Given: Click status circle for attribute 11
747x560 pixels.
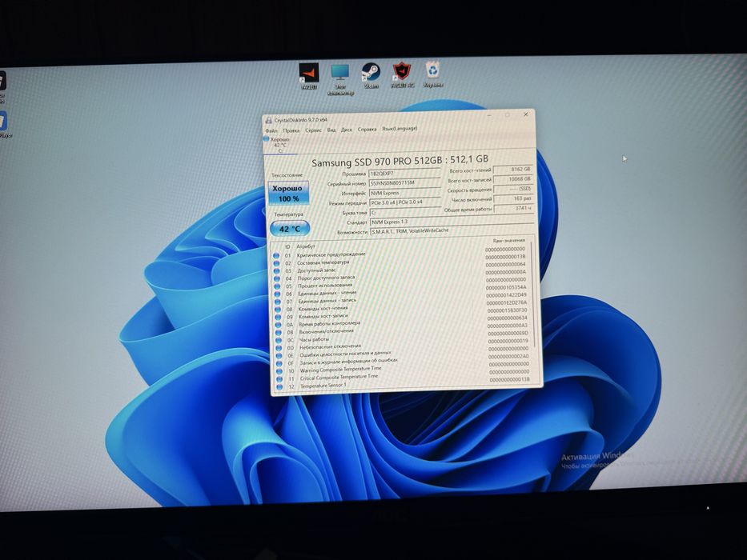Looking at the screenshot, I should (280, 379).
